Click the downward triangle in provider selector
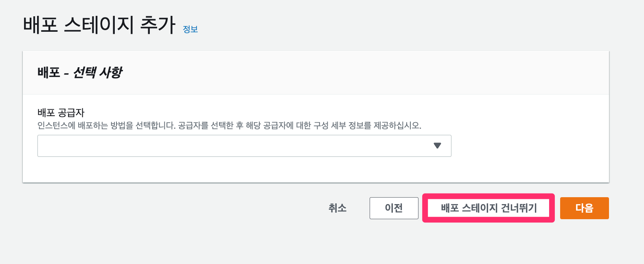This screenshot has height=264, width=644. click(x=438, y=145)
